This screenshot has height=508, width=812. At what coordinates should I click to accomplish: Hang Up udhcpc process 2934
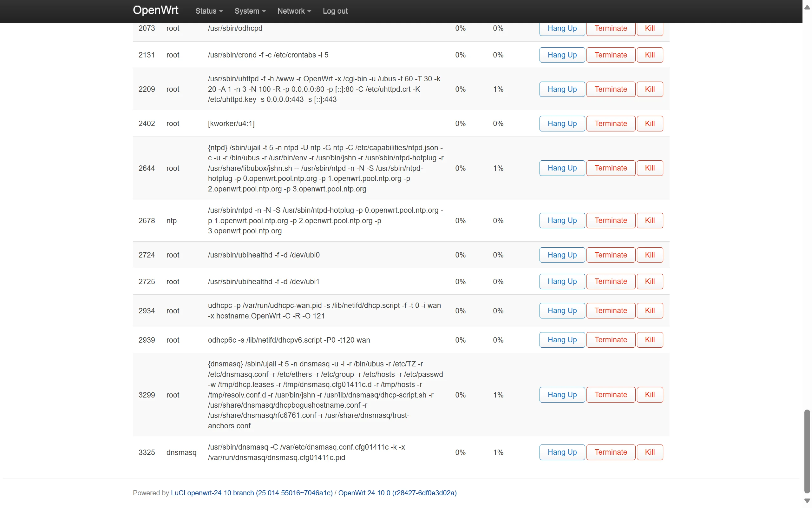[562, 311]
